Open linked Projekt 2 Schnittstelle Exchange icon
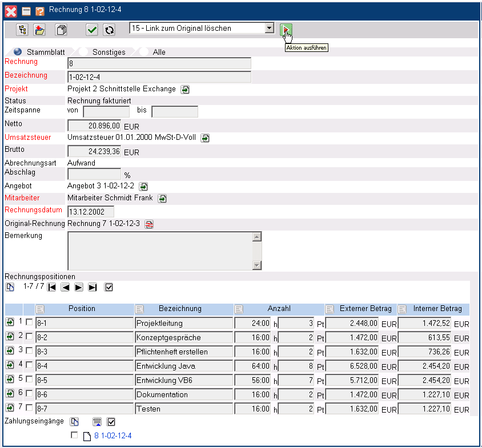 186,90
